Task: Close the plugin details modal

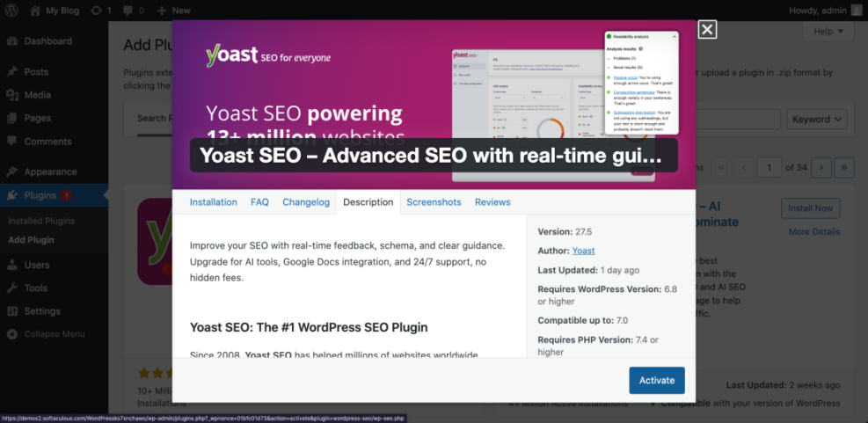Action: click(x=707, y=29)
